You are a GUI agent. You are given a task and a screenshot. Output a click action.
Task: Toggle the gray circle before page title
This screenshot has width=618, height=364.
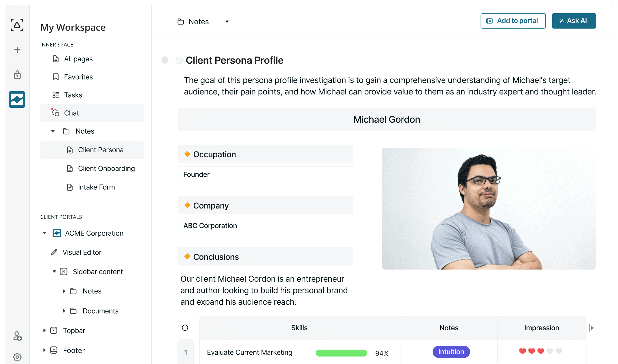click(x=165, y=60)
